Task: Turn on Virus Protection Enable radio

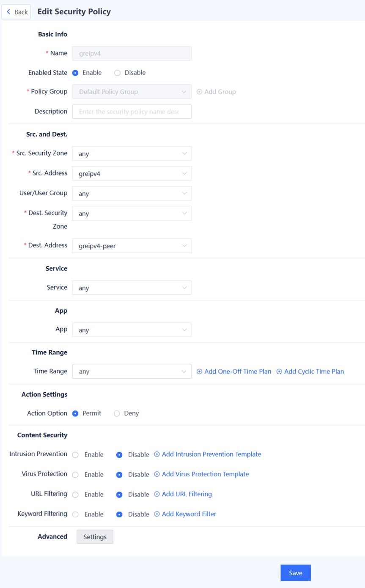Action: 75,475
